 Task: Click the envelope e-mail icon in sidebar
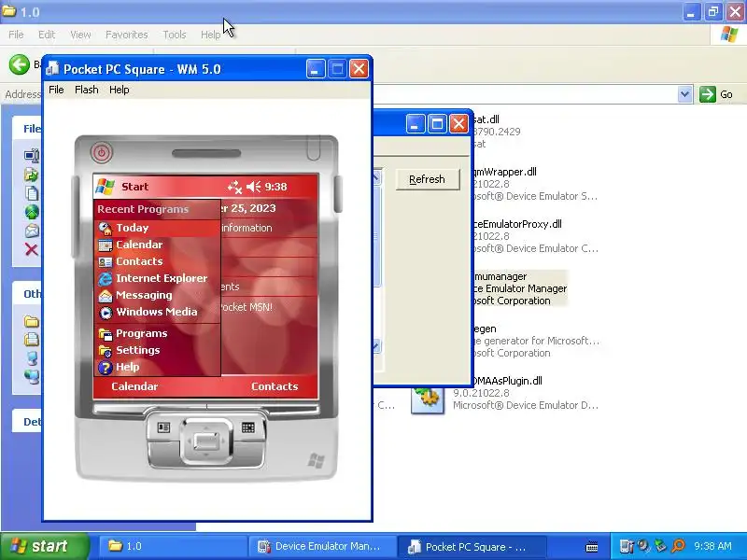(32, 231)
